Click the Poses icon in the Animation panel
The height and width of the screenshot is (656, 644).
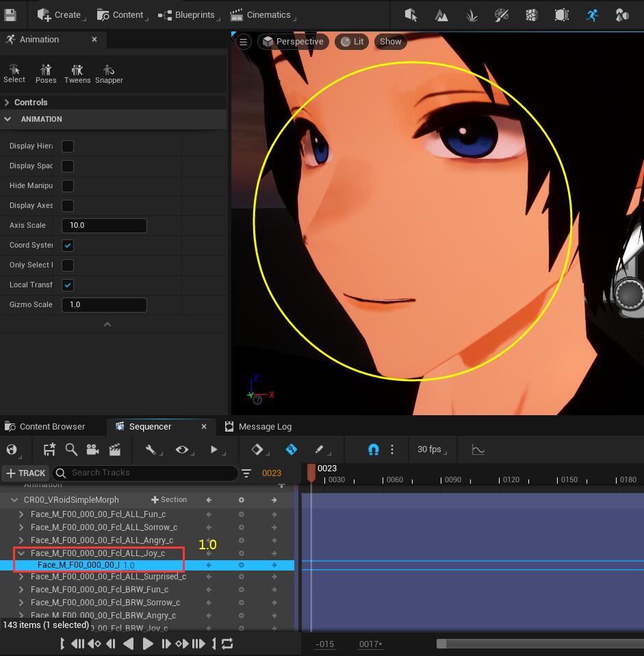(x=45, y=72)
